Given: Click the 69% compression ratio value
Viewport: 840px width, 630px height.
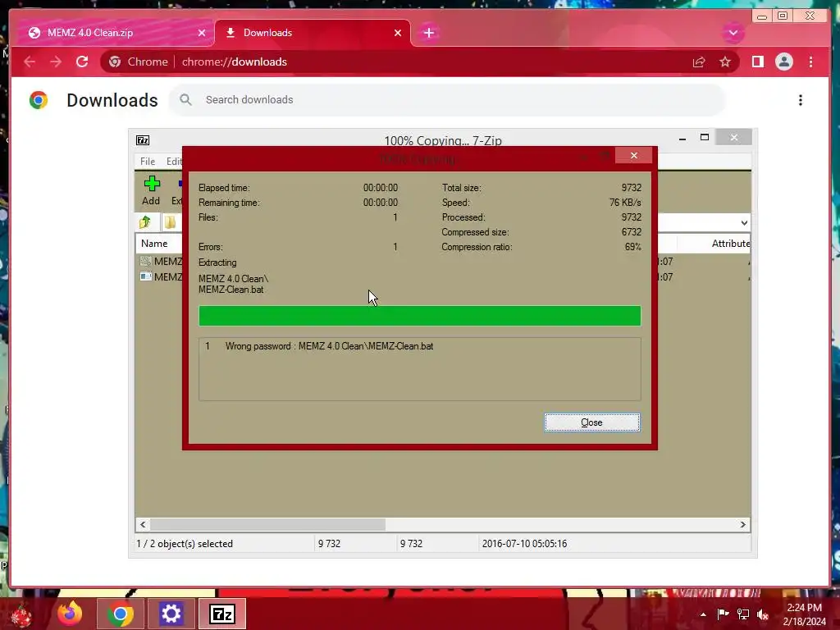Looking at the screenshot, I should pos(632,247).
